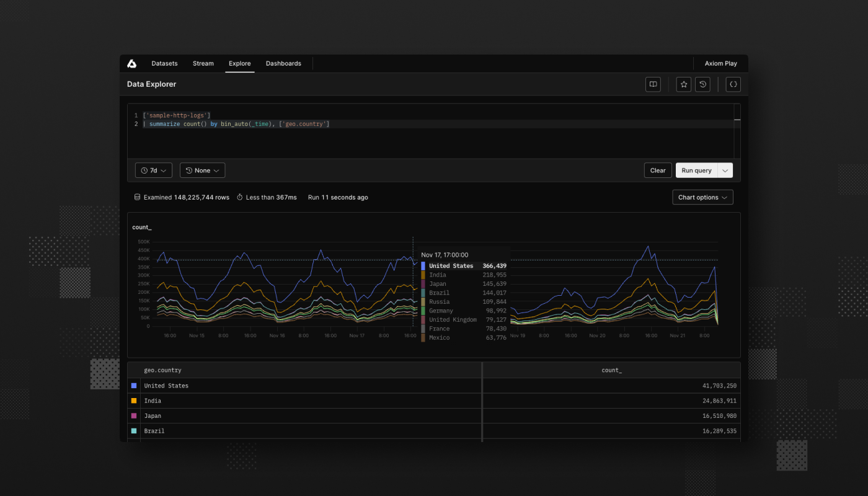Click the Clear button

pyautogui.click(x=657, y=170)
